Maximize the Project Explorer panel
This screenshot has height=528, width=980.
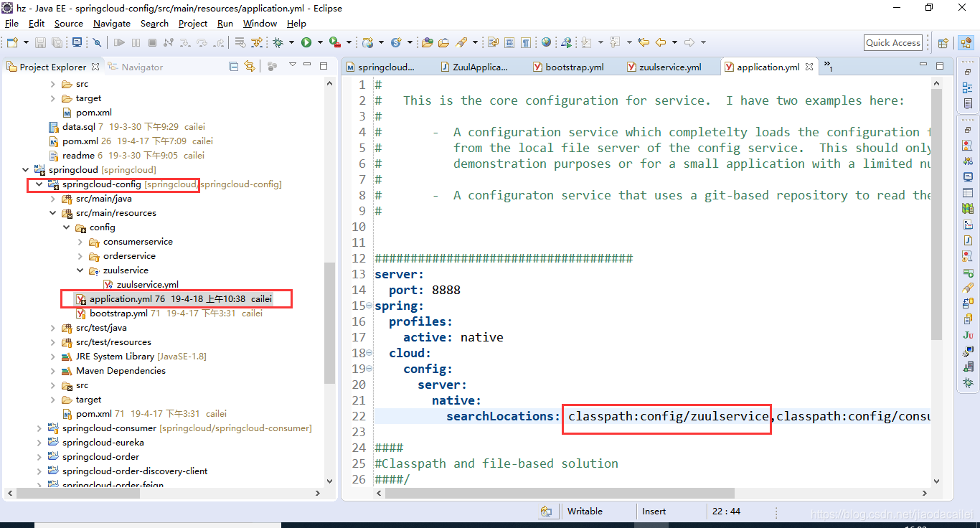[324, 65]
